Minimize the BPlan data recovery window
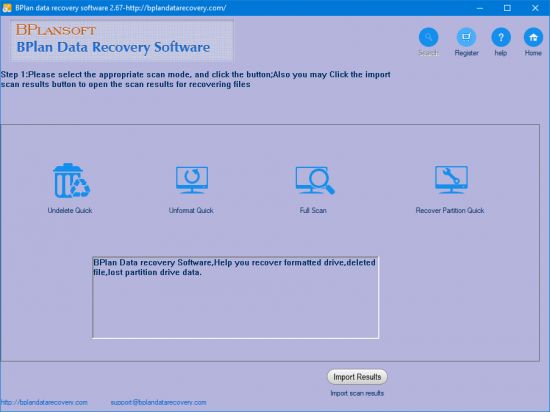Viewport: 550px width, 412px height. (x=480, y=8)
